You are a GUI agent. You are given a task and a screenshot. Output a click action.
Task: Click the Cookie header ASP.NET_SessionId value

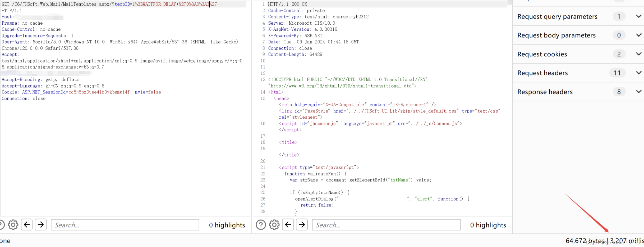(99, 92)
